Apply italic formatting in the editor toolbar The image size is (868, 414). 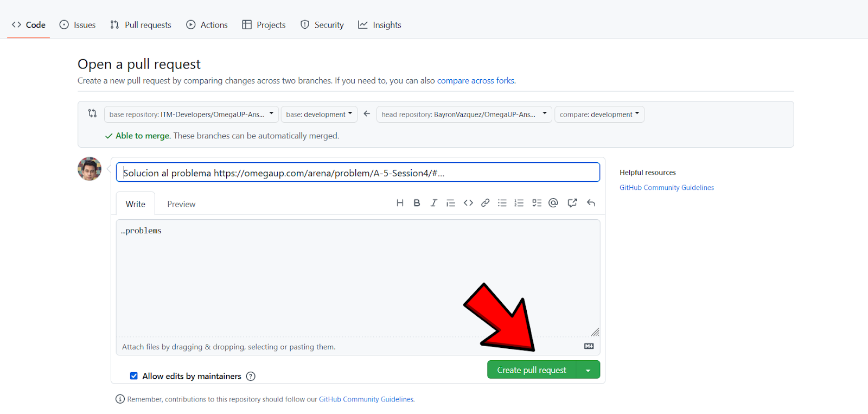pos(433,203)
